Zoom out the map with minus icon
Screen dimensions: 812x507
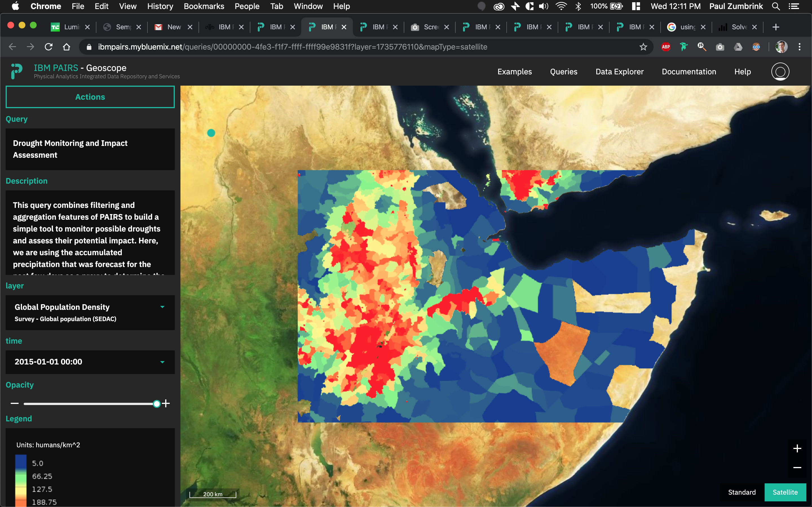click(x=797, y=468)
